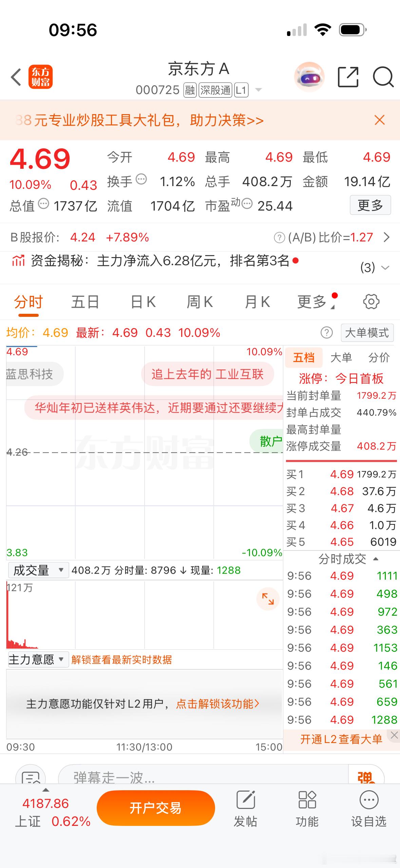This screenshot has width=400, height=868.
Task: Open the 功能 functions icon
Action: coord(307,808)
